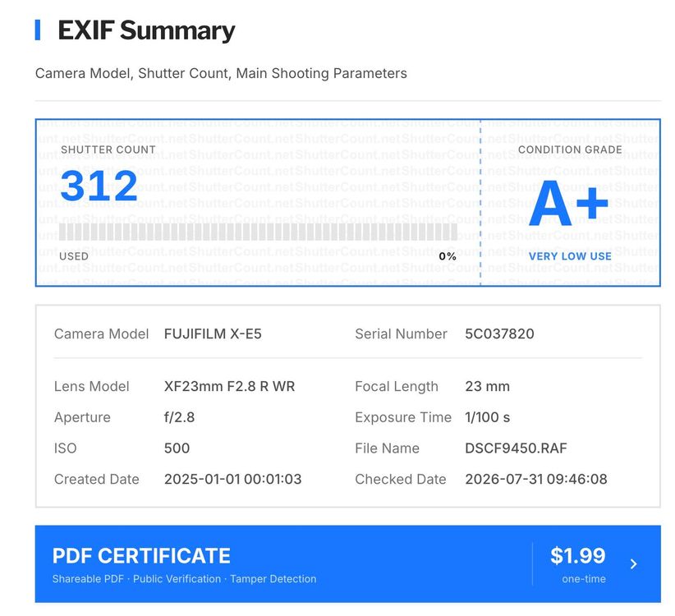Screen dimensions: 675x616
Task: Click the Created Date value
Action: click(x=233, y=479)
